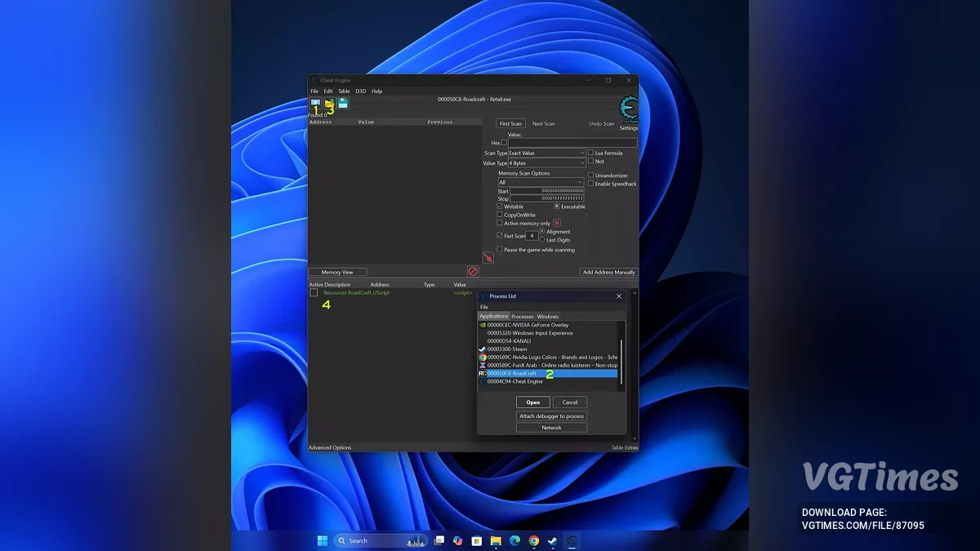Select the Last Digits radio button
980x551 pixels.
(541, 240)
